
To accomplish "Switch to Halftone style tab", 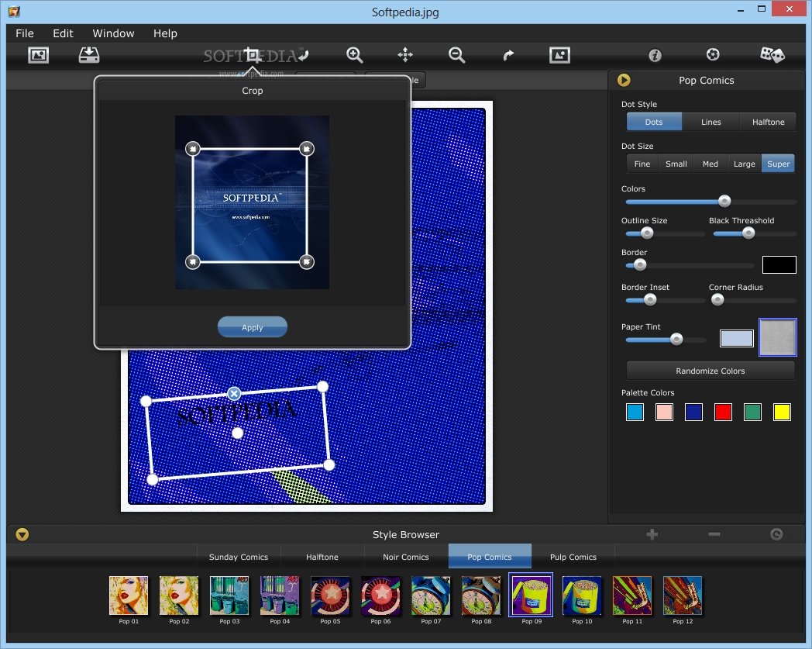I will (x=322, y=557).
